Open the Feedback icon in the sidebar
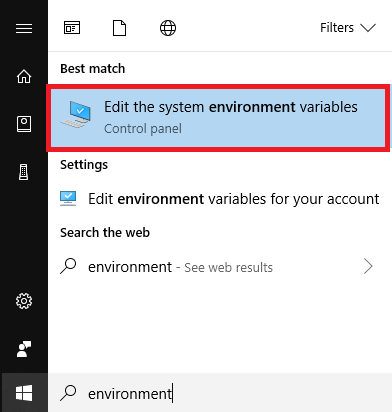This screenshot has height=412, width=392. pyautogui.click(x=24, y=349)
